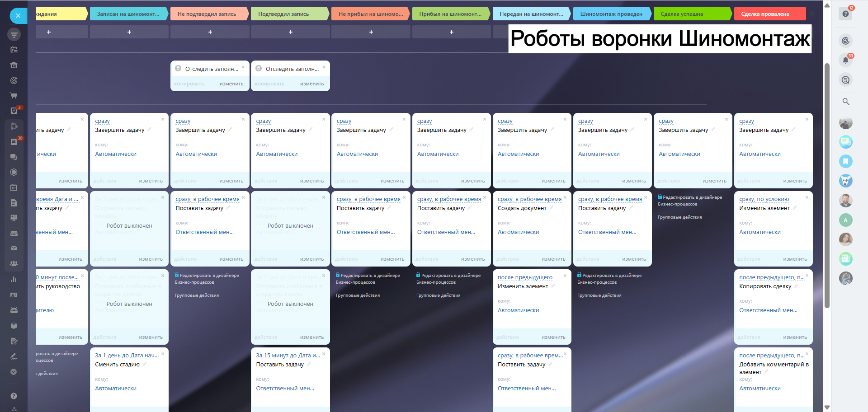868x412 pixels.
Task: Select the 'Сделка успешна' stage
Action: pos(693,14)
